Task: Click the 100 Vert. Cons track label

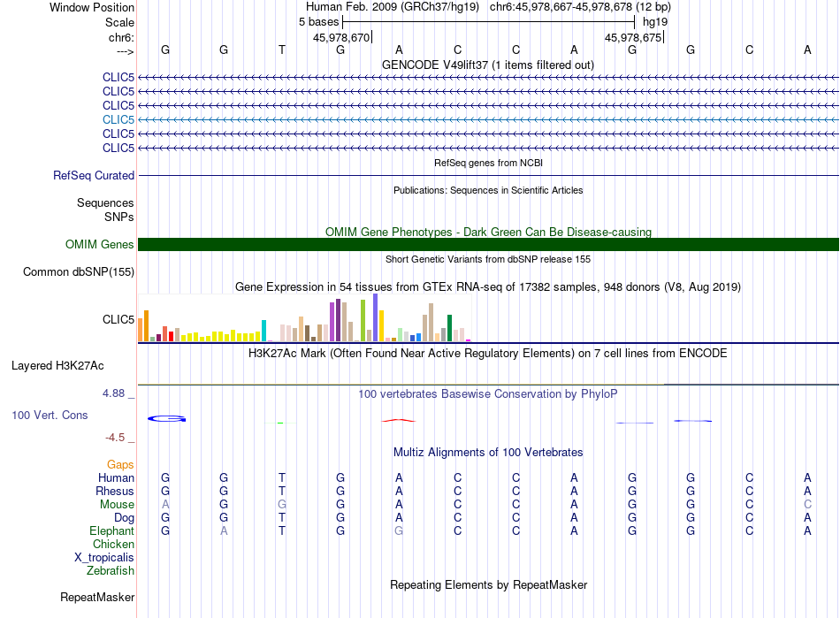Action: 50,415
